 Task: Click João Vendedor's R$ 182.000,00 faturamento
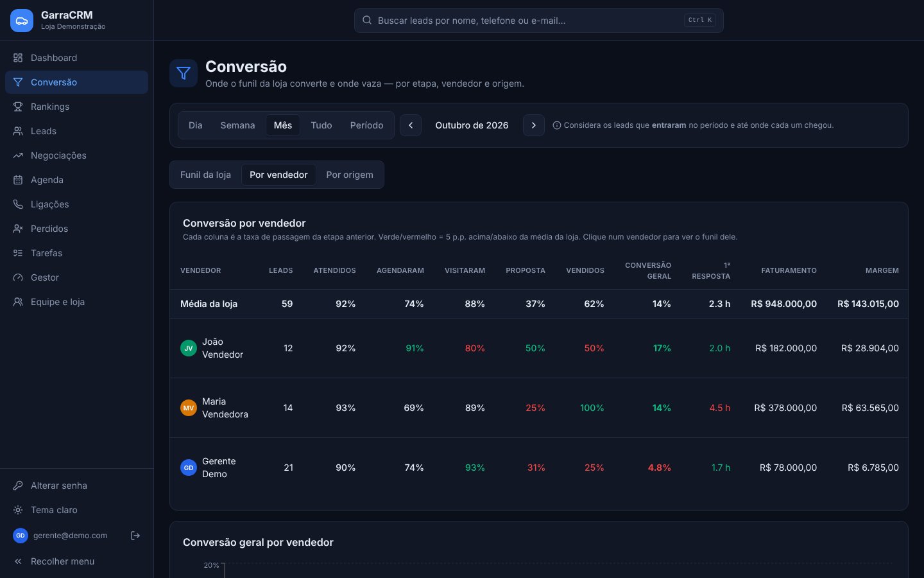[786, 348]
